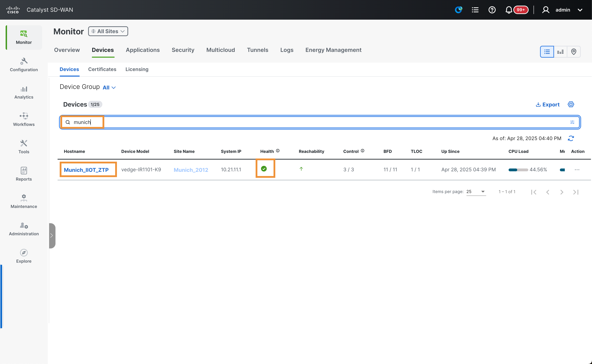Switch to the Tunnels tab

257,50
